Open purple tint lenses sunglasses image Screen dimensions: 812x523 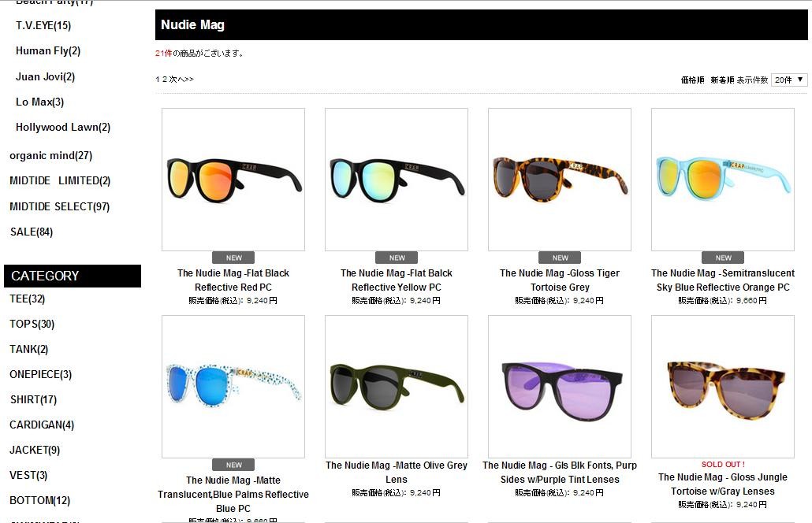tap(559, 387)
